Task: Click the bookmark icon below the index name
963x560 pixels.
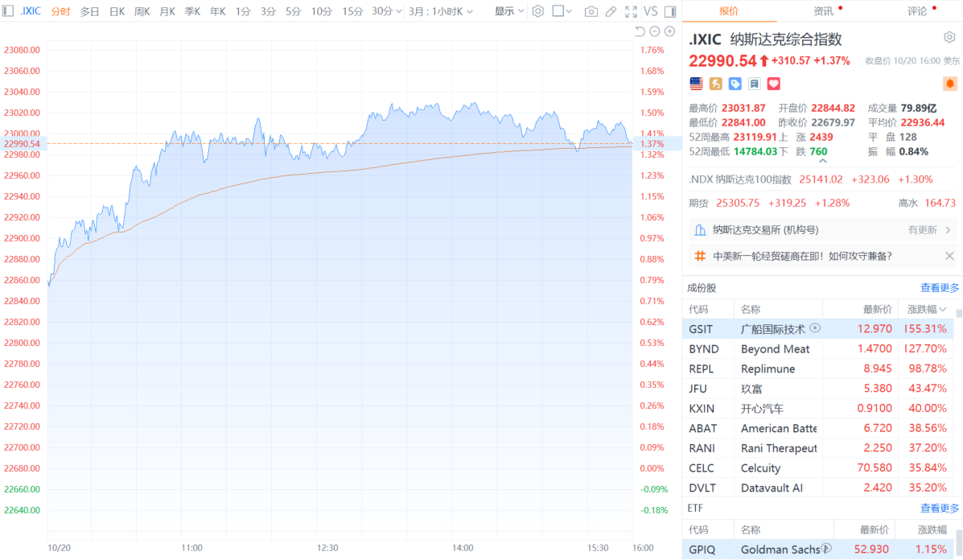Action: coord(753,83)
